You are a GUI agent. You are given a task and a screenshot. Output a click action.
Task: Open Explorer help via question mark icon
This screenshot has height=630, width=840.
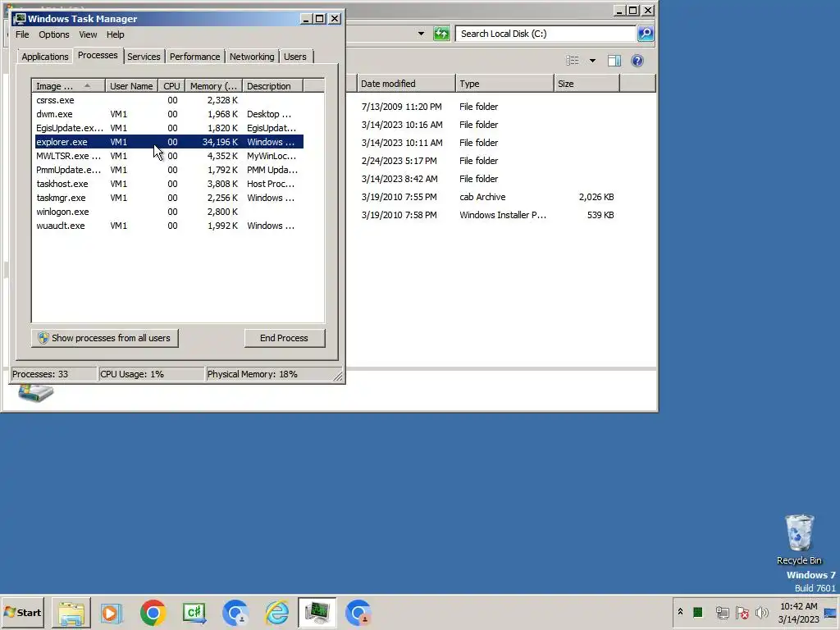pyautogui.click(x=637, y=61)
